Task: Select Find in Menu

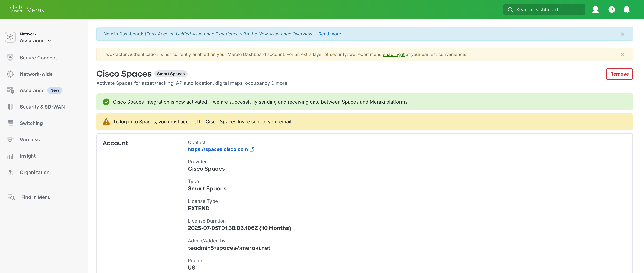Action: click(36, 197)
